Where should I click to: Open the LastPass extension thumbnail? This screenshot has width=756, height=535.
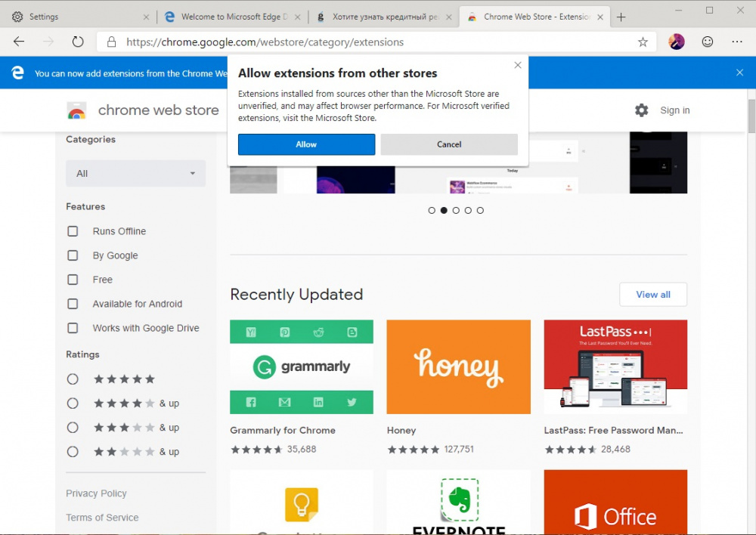click(615, 366)
